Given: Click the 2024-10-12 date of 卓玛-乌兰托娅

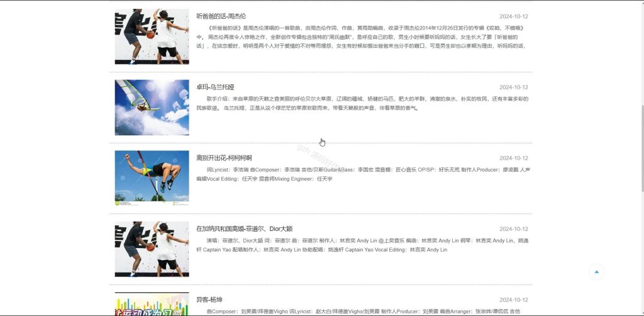Looking at the screenshot, I should click(514, 87).
